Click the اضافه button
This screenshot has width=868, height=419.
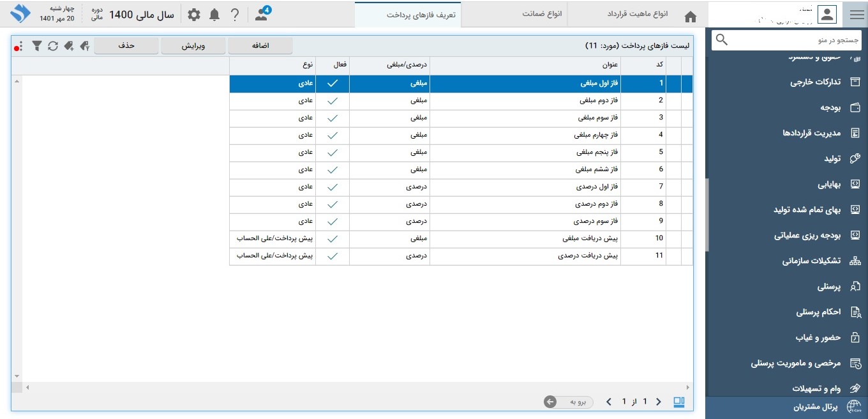[260, 46]
